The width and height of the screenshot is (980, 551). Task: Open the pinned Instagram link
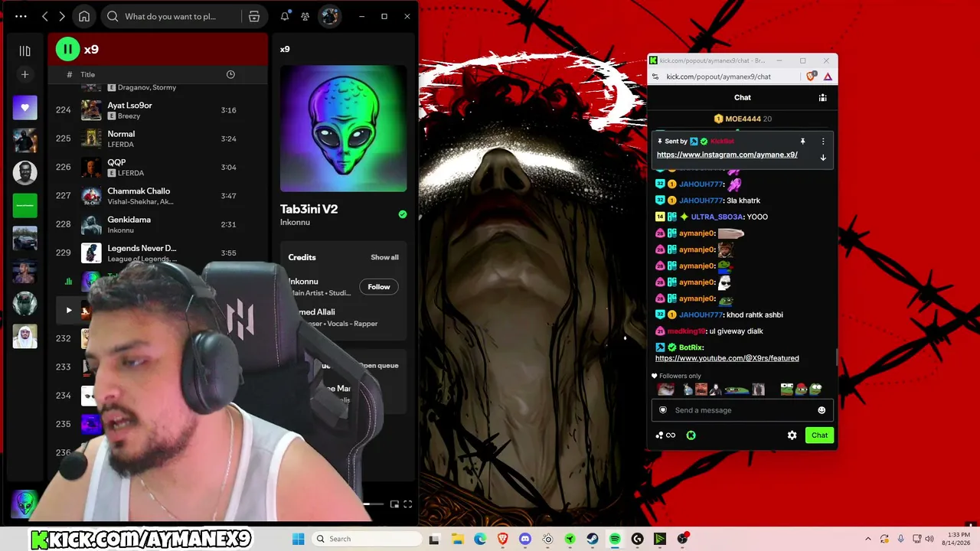(x=727, y=155)
